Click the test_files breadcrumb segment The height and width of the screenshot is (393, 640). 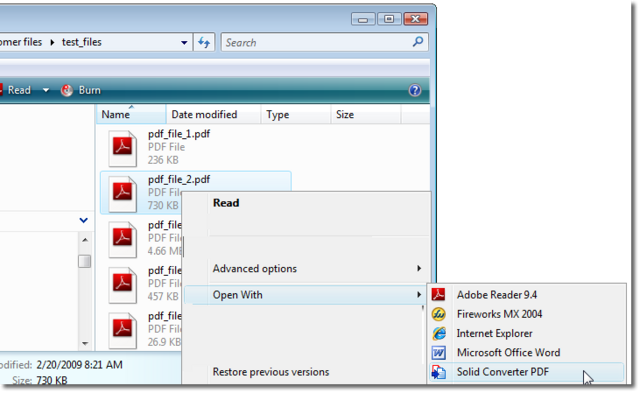82,42
